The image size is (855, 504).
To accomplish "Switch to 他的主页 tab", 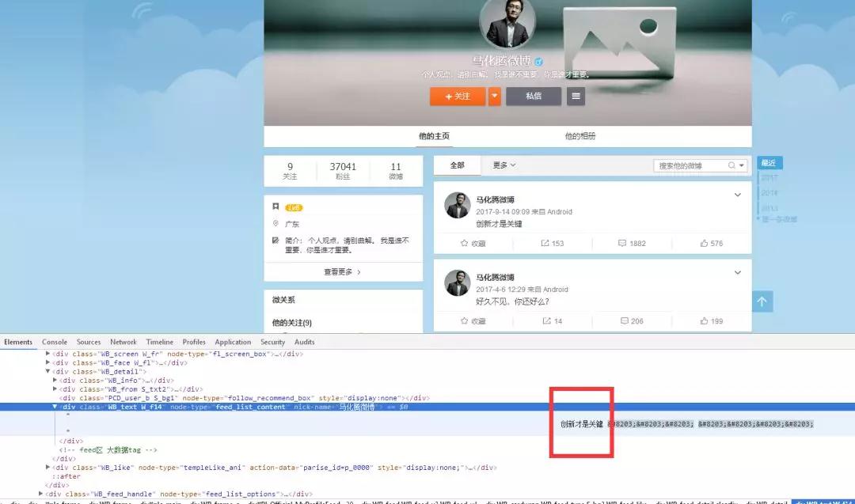I will coord(434,136).
